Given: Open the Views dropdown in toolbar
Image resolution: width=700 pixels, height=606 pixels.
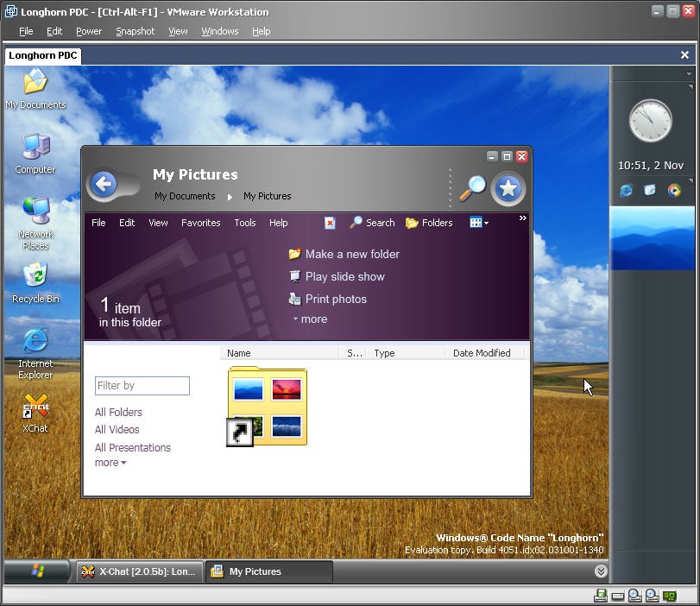Looking at the screenshot, I should (x=479, y=223).
